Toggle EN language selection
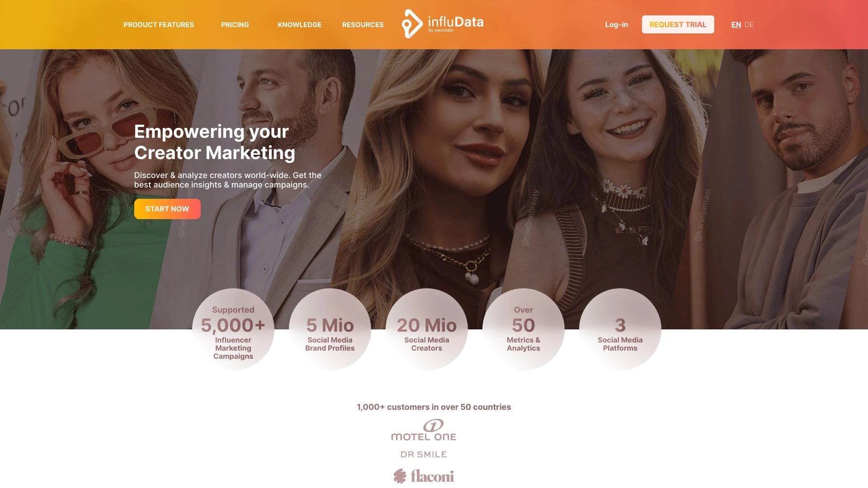 point(736,24)
